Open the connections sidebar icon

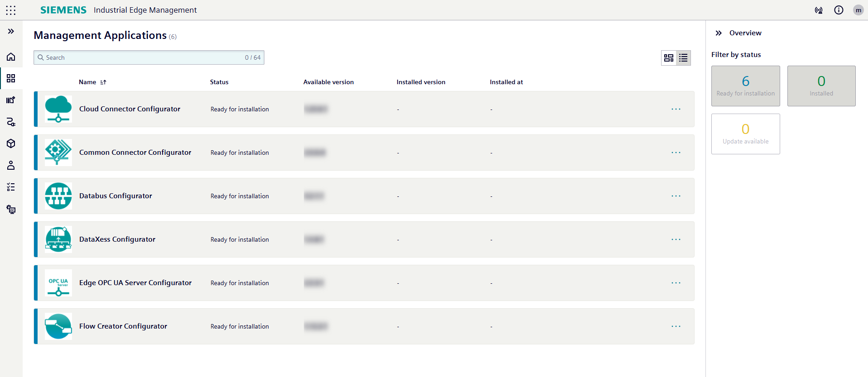(11, 122)
